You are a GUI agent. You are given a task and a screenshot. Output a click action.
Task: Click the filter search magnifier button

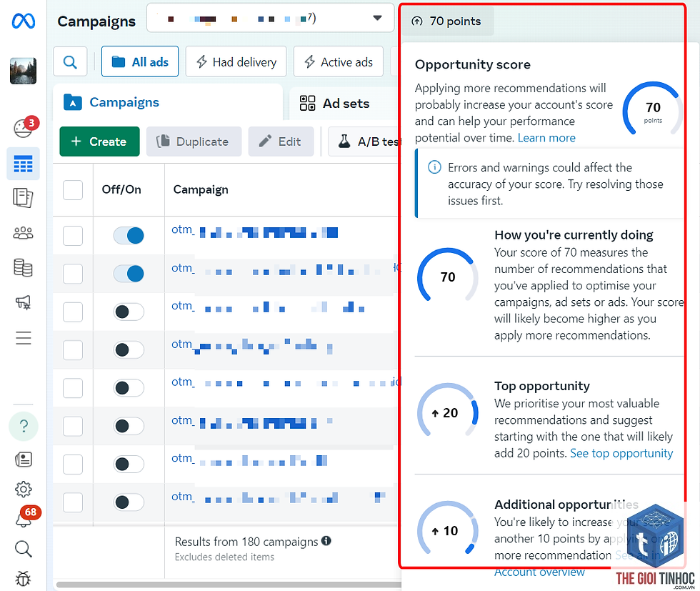[70, 61]
